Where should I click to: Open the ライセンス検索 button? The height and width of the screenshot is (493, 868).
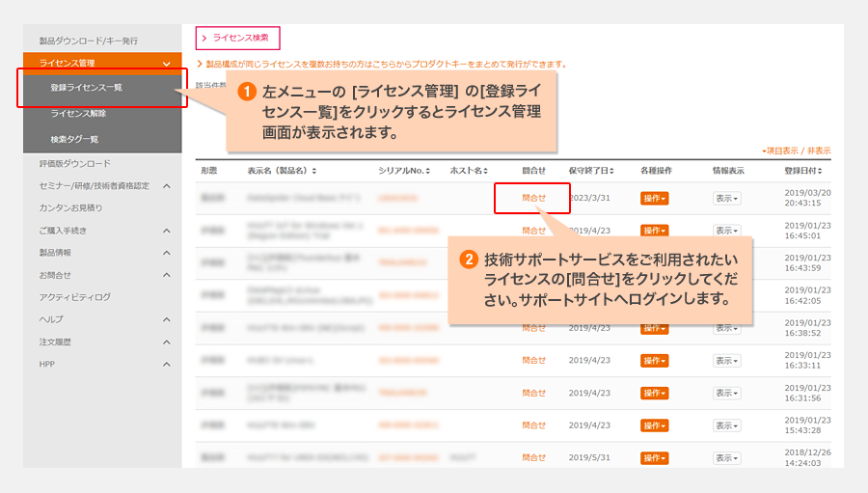coord(237,38)
